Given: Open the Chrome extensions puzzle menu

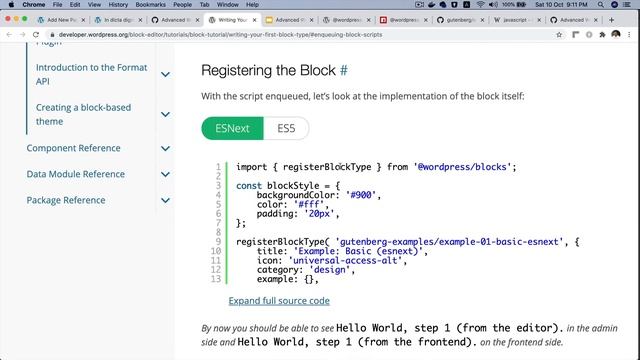Looking at the screenshot, I should (602, 35).
